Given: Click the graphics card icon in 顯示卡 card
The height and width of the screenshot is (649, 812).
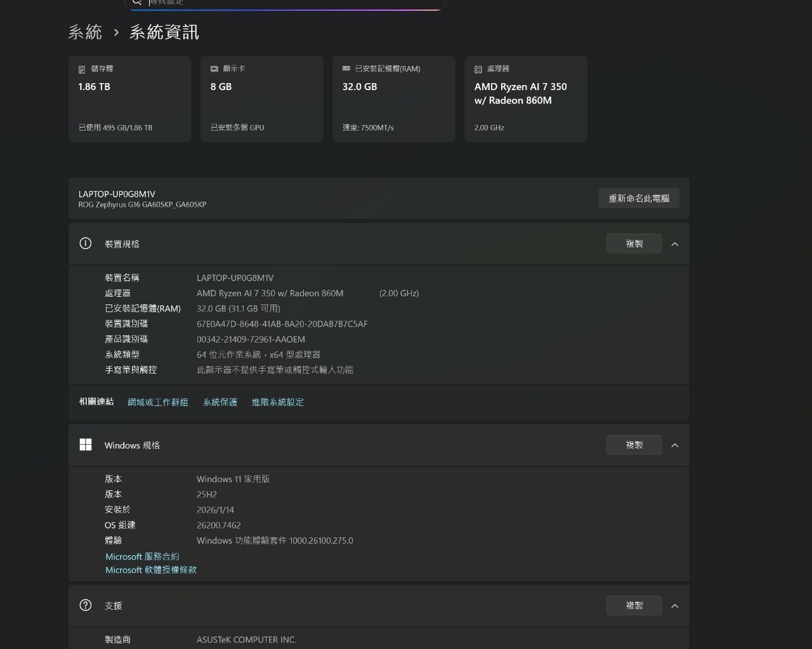Looking at the screenshot, I should click(x=214, y=69).
